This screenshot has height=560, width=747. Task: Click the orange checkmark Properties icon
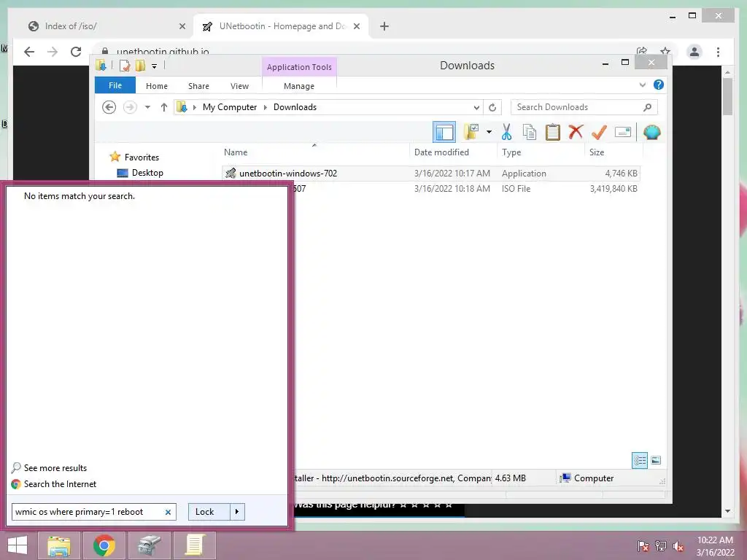(599, 132)
